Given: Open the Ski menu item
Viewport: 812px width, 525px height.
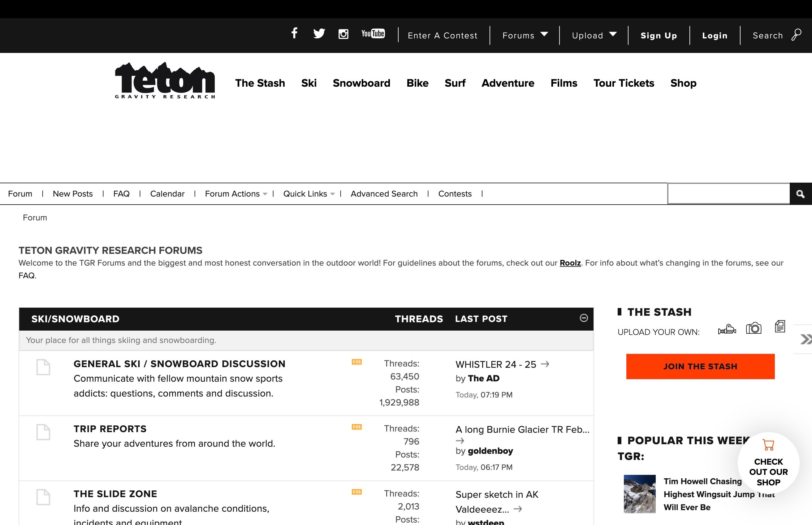Looking at the screenshot, I should click(x=309, y=83).
